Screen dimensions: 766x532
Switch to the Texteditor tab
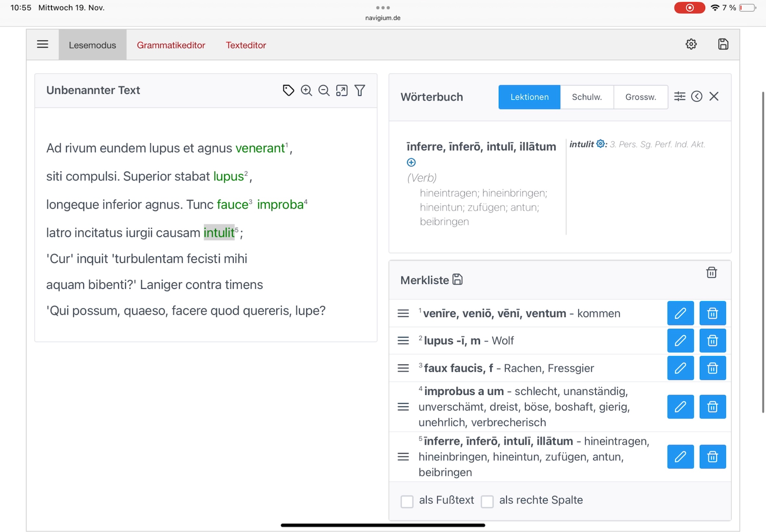[x=246, y=45]
